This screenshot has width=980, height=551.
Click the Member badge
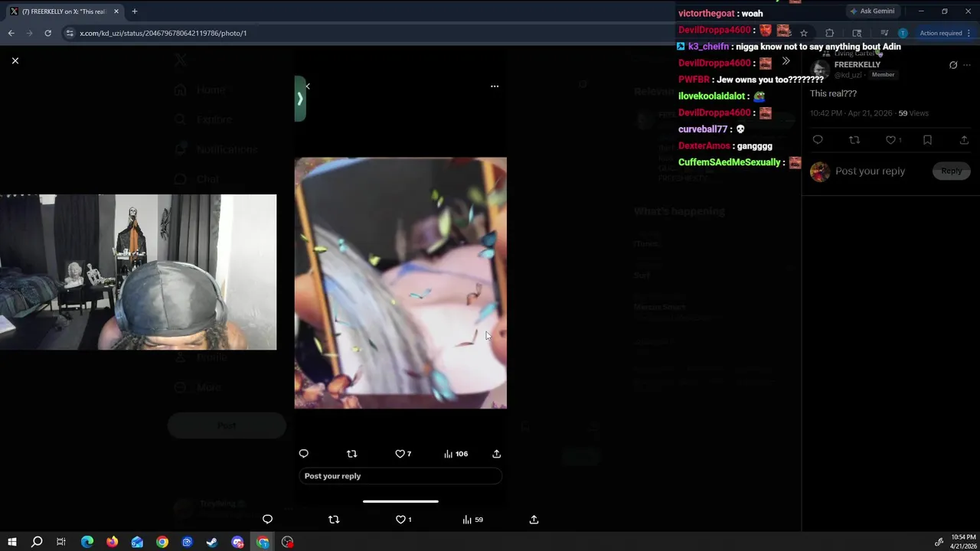[883, 75]
